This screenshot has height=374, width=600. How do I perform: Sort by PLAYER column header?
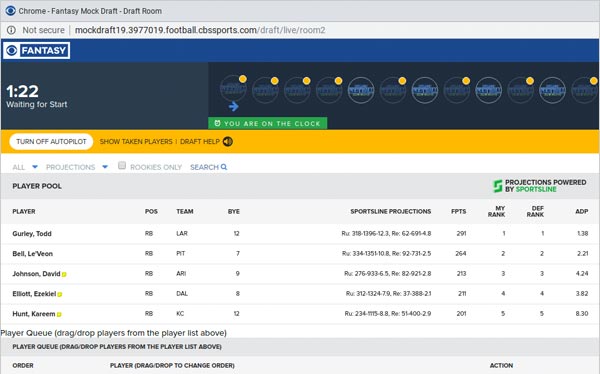coord(24,211)
